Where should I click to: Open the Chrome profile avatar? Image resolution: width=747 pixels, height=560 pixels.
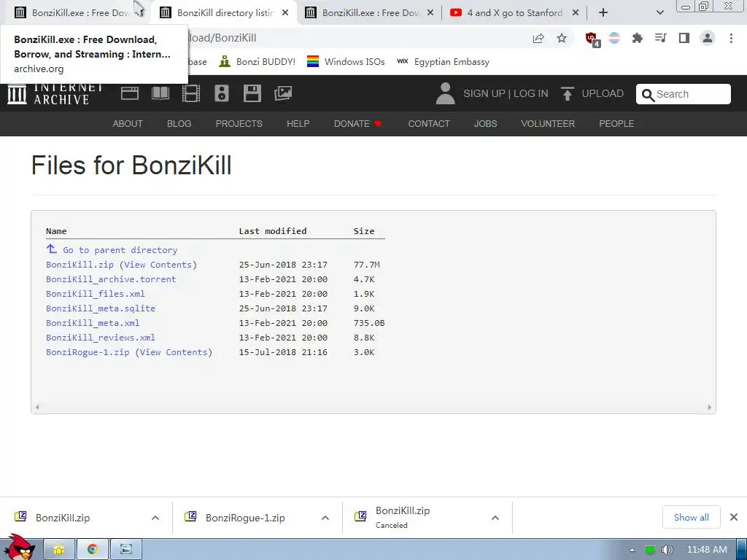coord(708,38)
